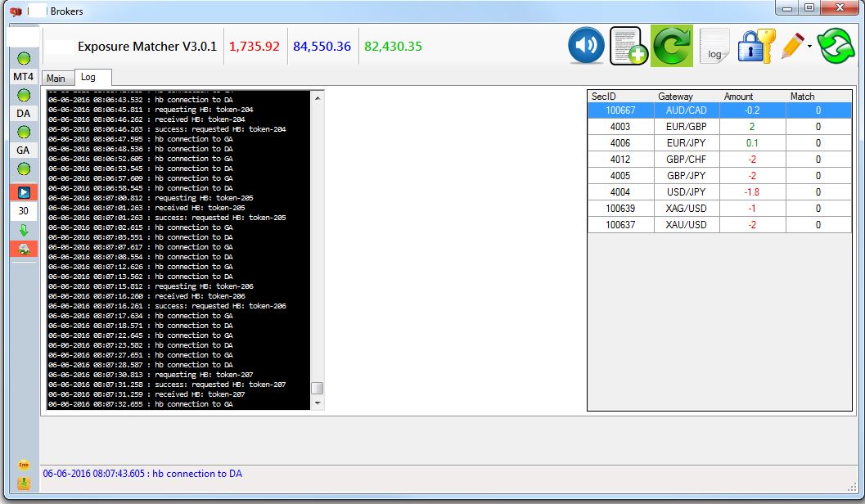The width and height of the screenshot is (865, 504).
Task: Click the green double-arrow sync icon
Action: 836,46
